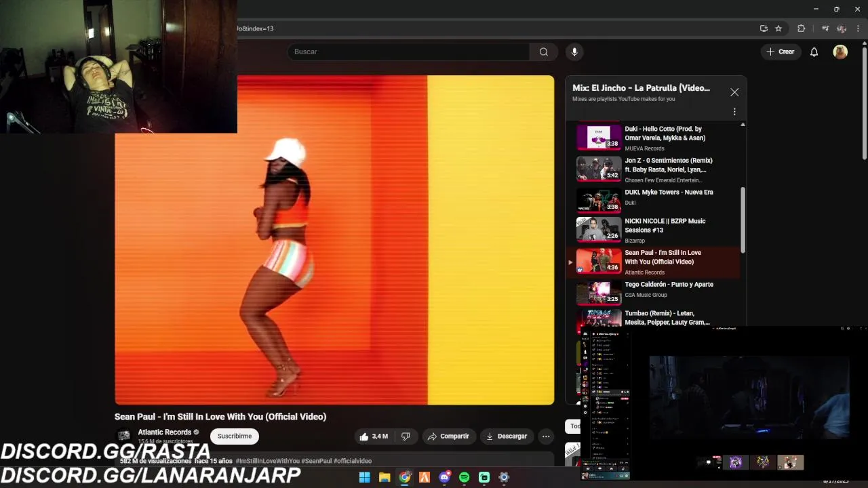Viewport: 868px width, 488px height.
Task: Click the video title text
Action: pyautogui.click(x=220, y=417)
